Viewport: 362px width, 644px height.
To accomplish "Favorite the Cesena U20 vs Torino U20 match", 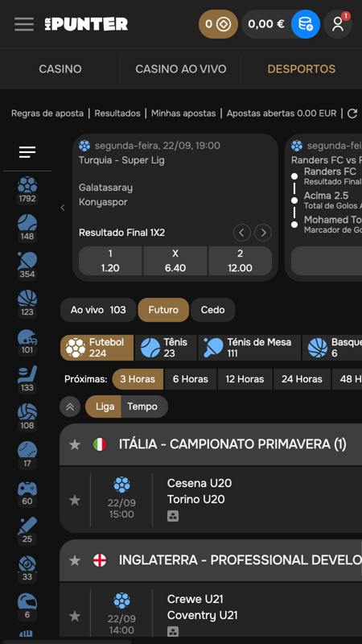I will pyautogui.click(x=75, y=500).
